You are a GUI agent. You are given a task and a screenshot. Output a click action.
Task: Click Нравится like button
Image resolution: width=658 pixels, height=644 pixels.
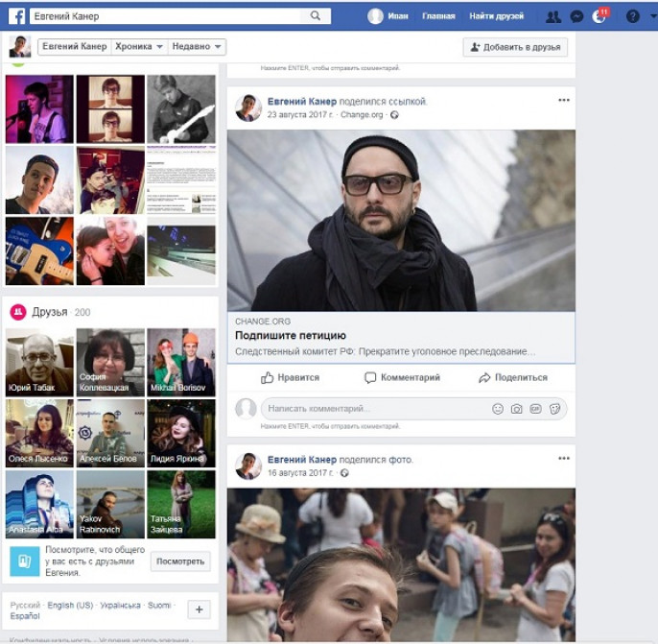tap(290, 377)
